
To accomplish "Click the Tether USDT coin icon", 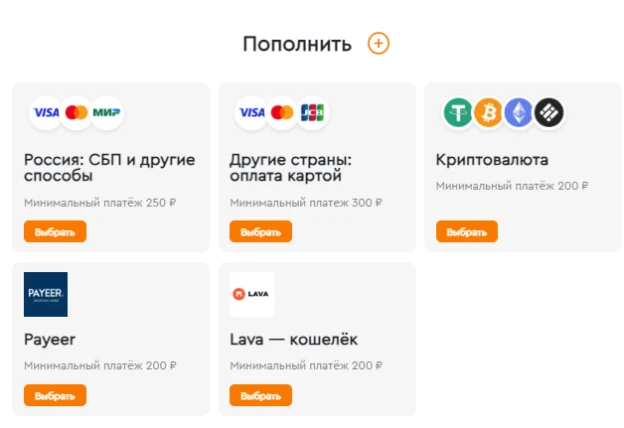I will coord(458,113).
